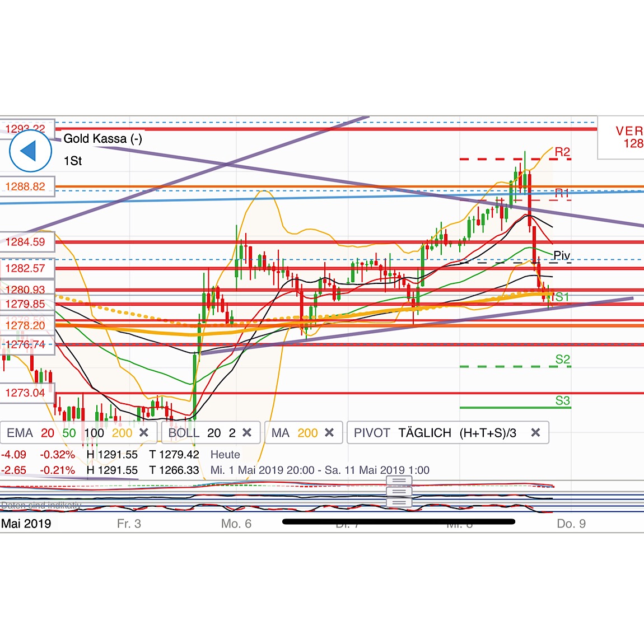
Task: Open the Gold Kassa instrument selector
Action: click(x=102, y=138)
